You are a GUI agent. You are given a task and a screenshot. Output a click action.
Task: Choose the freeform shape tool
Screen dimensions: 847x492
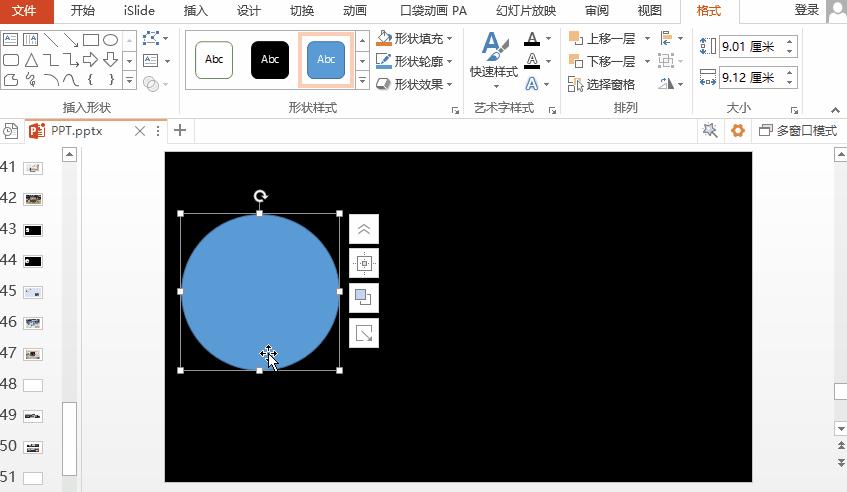coord(11,80)
